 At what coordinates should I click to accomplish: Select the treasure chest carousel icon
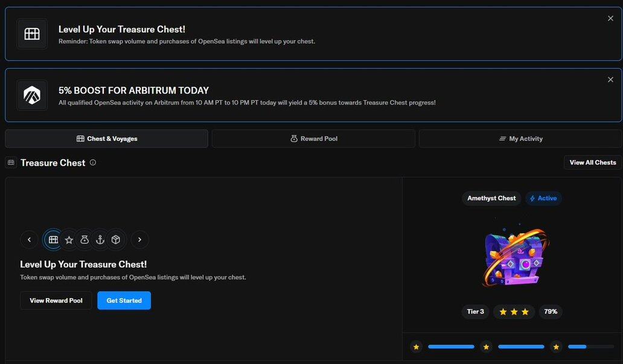click(53, 240)
